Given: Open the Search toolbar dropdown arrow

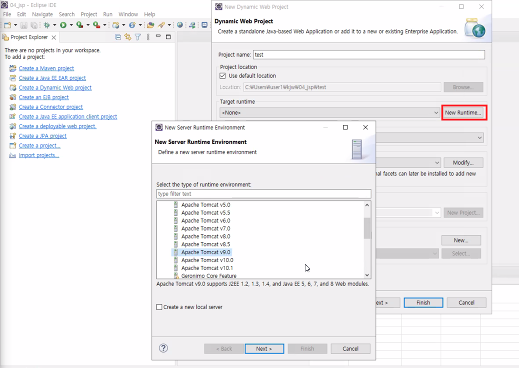Looking at the screenshot, I should click(169, 25).
